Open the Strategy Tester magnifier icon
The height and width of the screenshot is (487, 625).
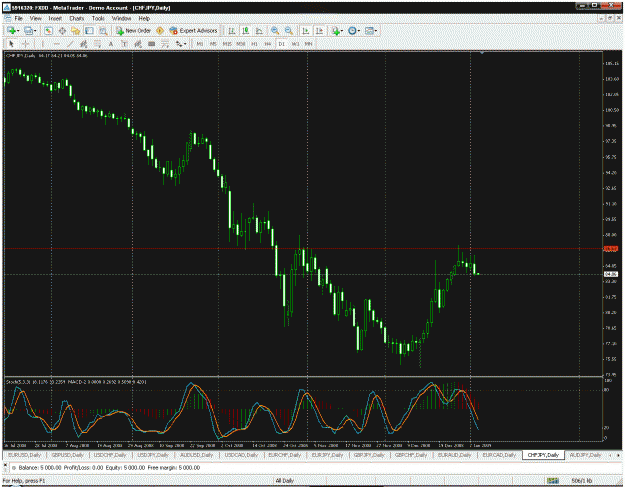coord(103,31)
